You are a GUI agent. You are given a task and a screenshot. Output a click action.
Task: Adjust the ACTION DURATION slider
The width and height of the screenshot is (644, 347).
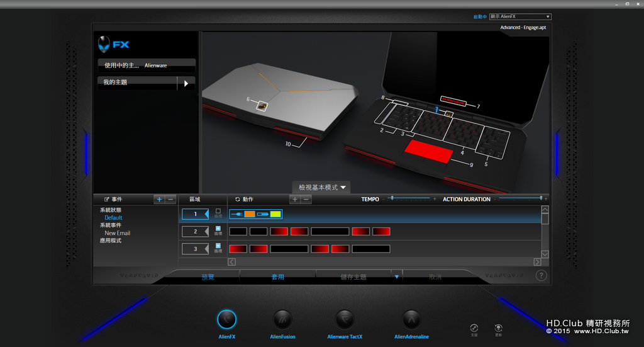click(x=541, y=198)
